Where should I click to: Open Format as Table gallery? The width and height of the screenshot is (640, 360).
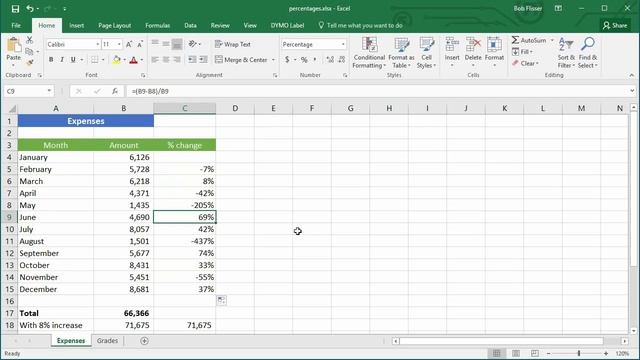coord(401,53)
